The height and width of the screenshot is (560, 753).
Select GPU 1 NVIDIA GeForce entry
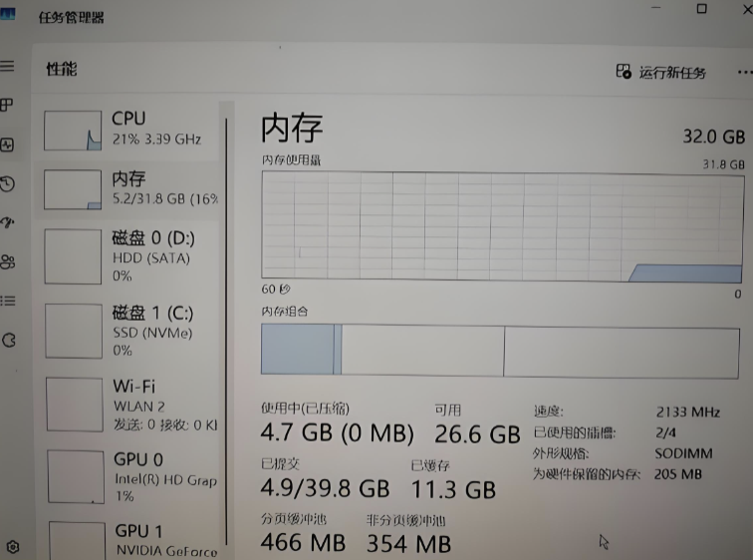click(129, 539)
